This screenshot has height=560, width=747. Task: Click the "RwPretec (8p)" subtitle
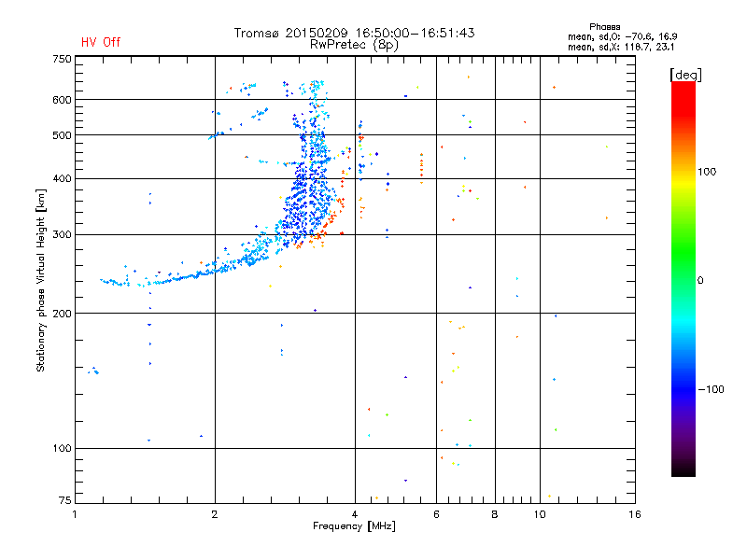point(354,45)
